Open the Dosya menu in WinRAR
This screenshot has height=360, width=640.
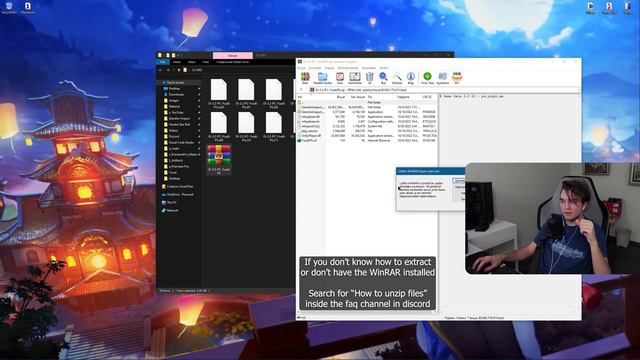click(x=302, y=68)
